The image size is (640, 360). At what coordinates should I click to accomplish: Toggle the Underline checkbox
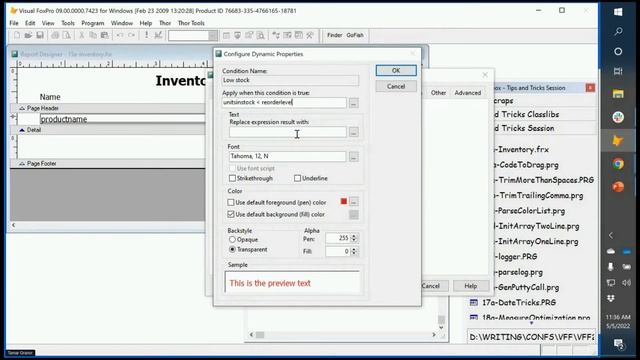click(298, 178)
